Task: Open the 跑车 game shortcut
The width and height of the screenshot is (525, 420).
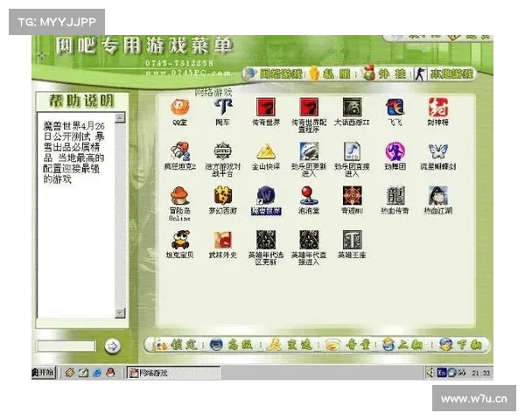Action: click(222, 108)
